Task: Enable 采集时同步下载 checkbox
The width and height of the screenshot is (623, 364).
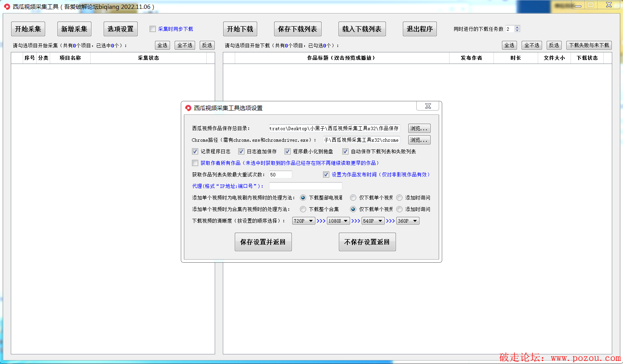Action: [x=153, y=29]
